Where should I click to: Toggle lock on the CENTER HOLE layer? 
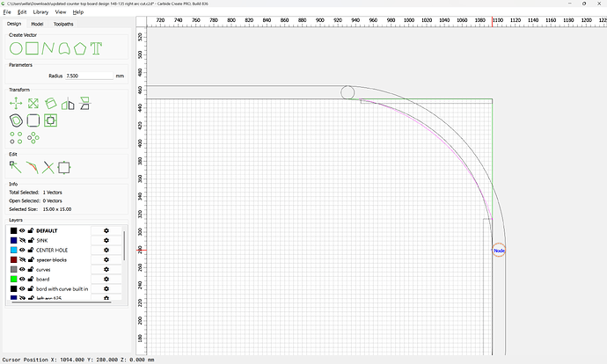(31, 250)
